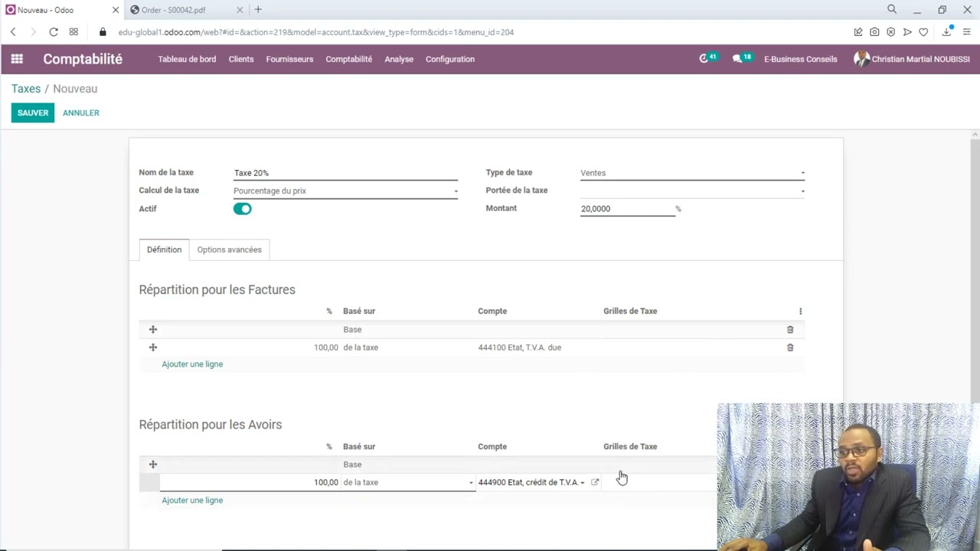This screenshot has height=551, width=980.
Task: Delete the 444100 Etat, T.V.A. due line
Action: tap(790, 347)
